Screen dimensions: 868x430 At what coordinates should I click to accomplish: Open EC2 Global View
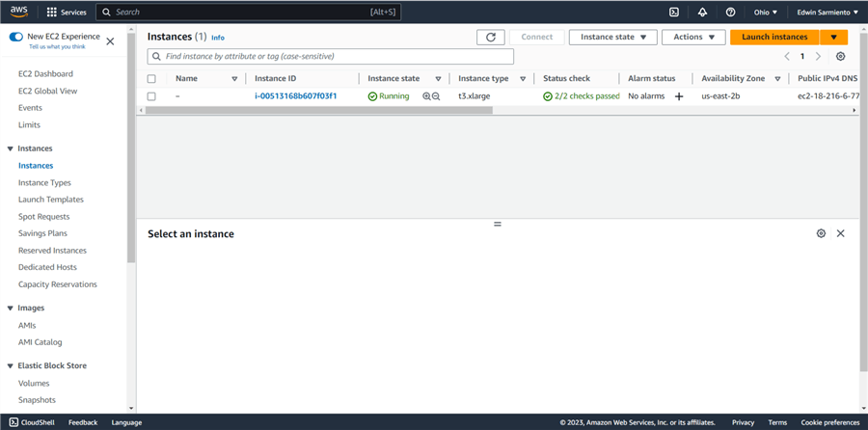(47, 91)
